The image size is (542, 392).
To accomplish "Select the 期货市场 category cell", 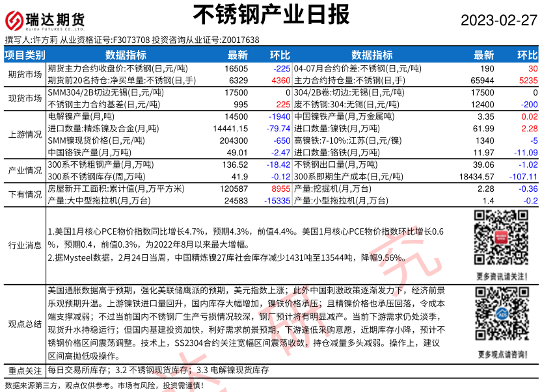I will 23,74.
